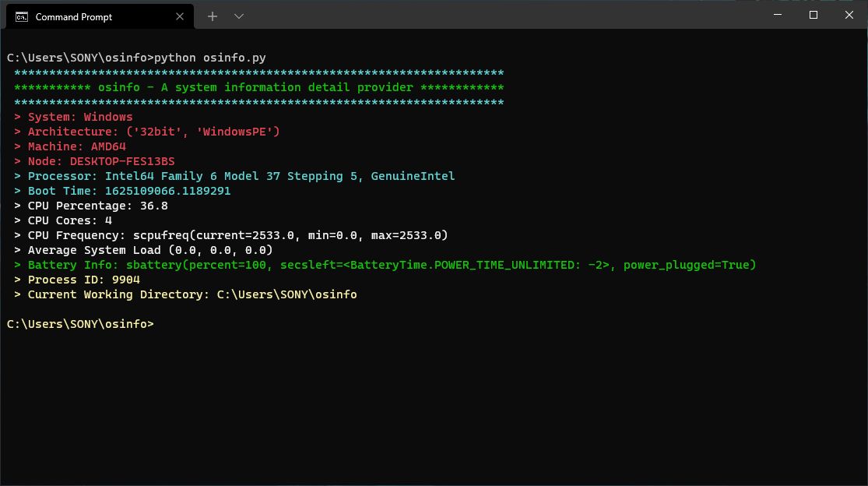
Task: Click the blinking cursor at the active prompt
Action: (161, 324)
